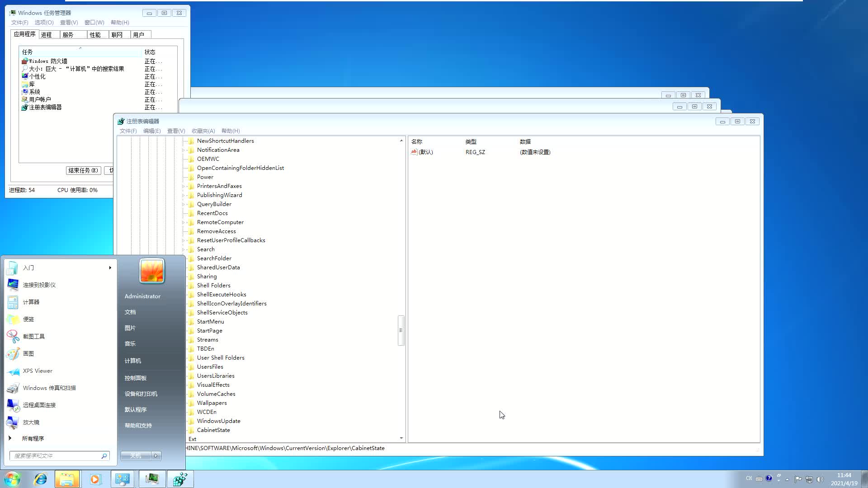Select the NewShortcutHandlers folder icon
The image size is (868, 488).
[191, 141]
